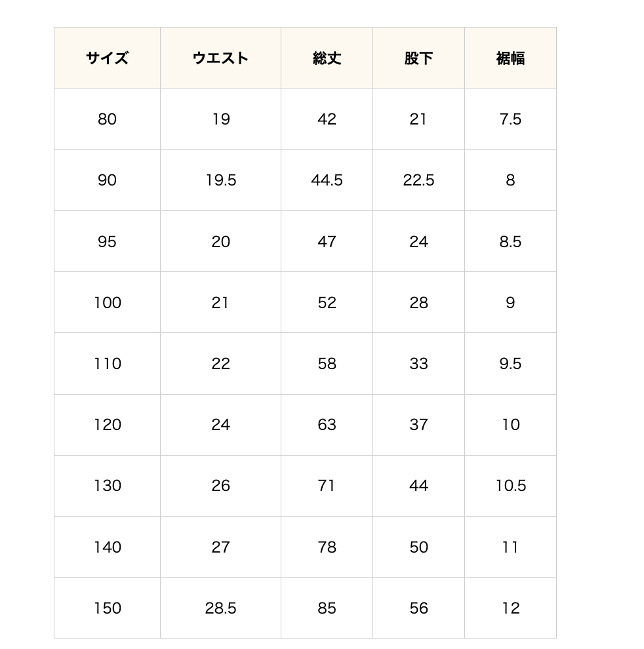This screenshot has height=649, width=644.
Task: Click inseam value 22.5
Action: coord(418,180)
